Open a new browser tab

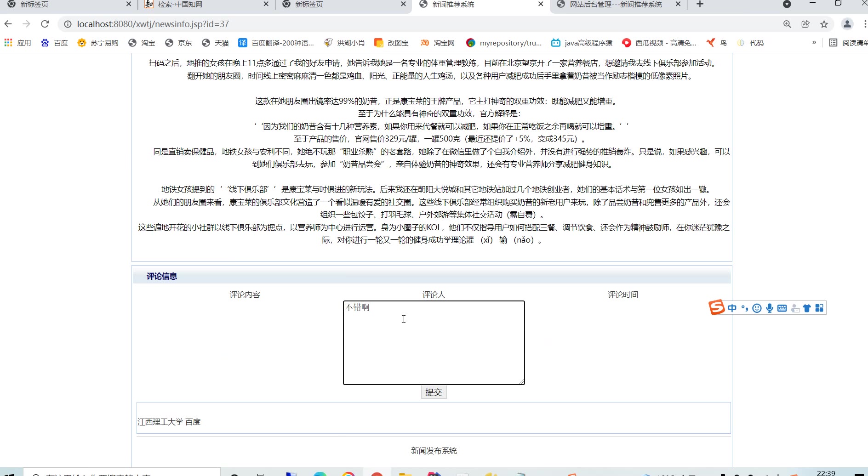(x=700, y=4)
